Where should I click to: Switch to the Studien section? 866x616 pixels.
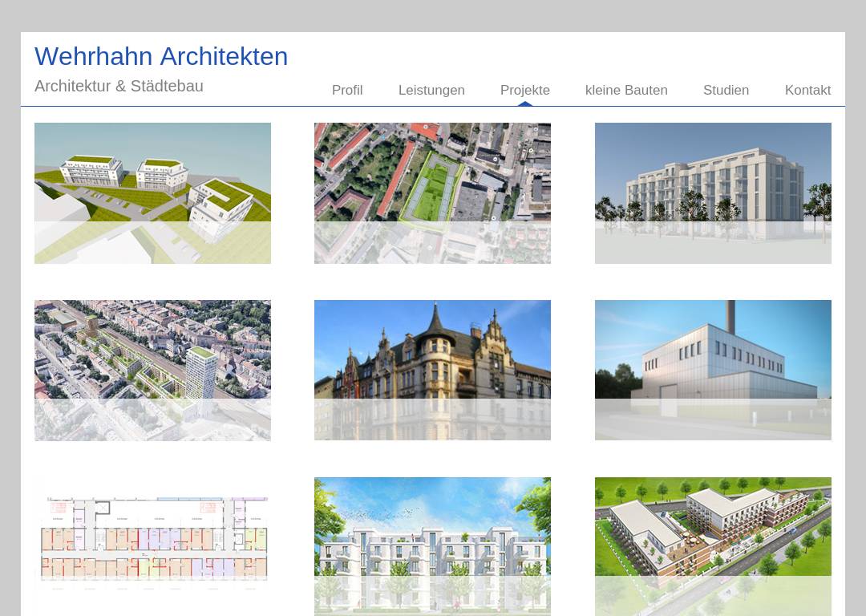(x=726, y=90)
